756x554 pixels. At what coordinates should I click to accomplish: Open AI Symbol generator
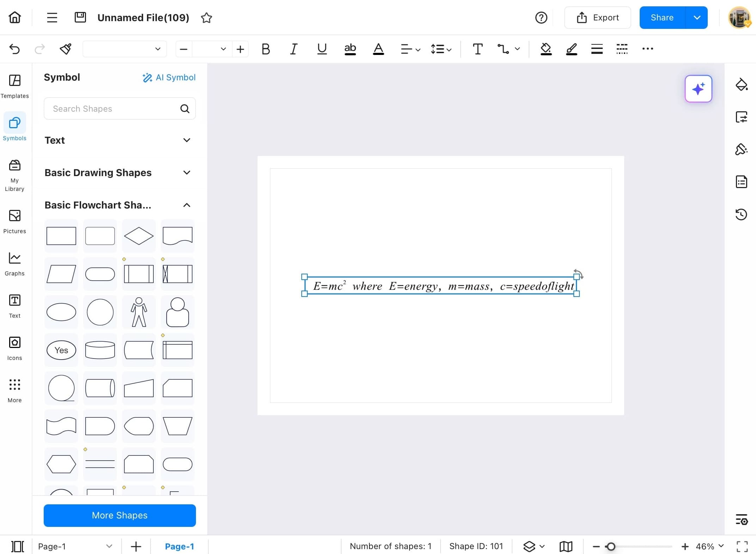[x=169, y=77]
